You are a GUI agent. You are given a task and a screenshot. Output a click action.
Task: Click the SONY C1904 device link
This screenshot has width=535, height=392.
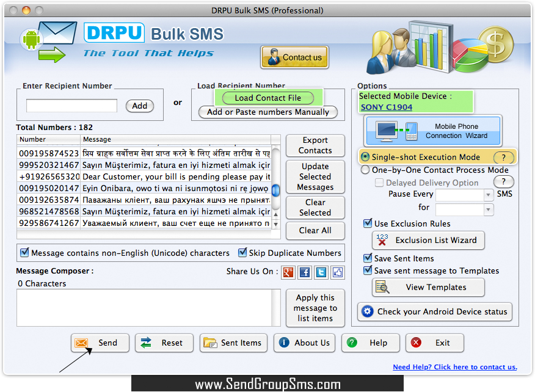(386, 107)
